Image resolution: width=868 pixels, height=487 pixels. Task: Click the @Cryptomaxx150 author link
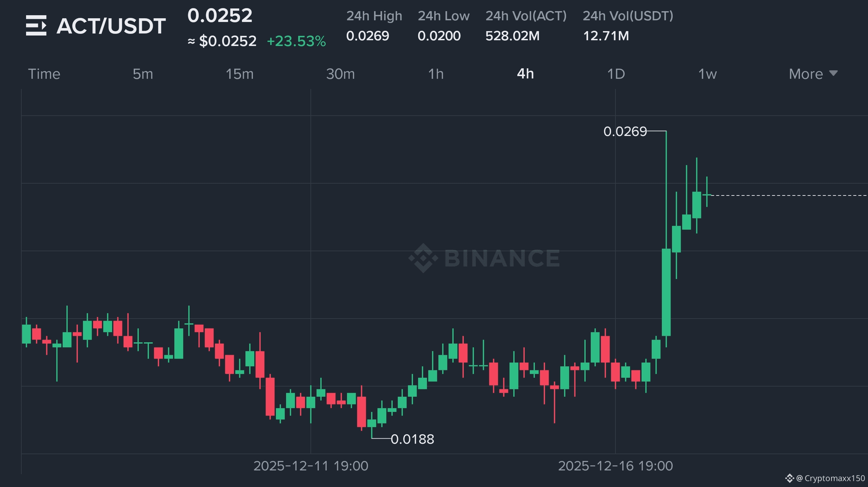[x=831, y=478]
